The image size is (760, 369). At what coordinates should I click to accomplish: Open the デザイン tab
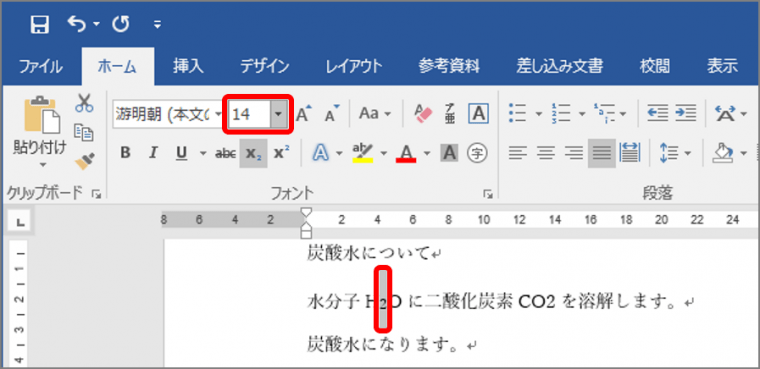point(265,66)
